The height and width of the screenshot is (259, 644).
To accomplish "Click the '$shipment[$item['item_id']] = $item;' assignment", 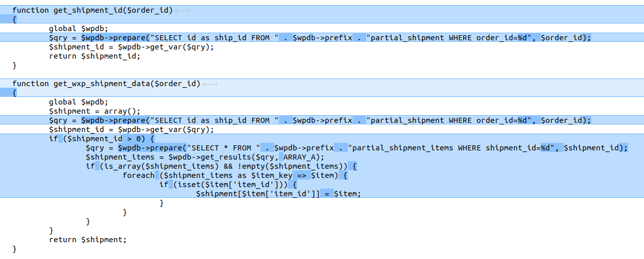I will 278,194.
